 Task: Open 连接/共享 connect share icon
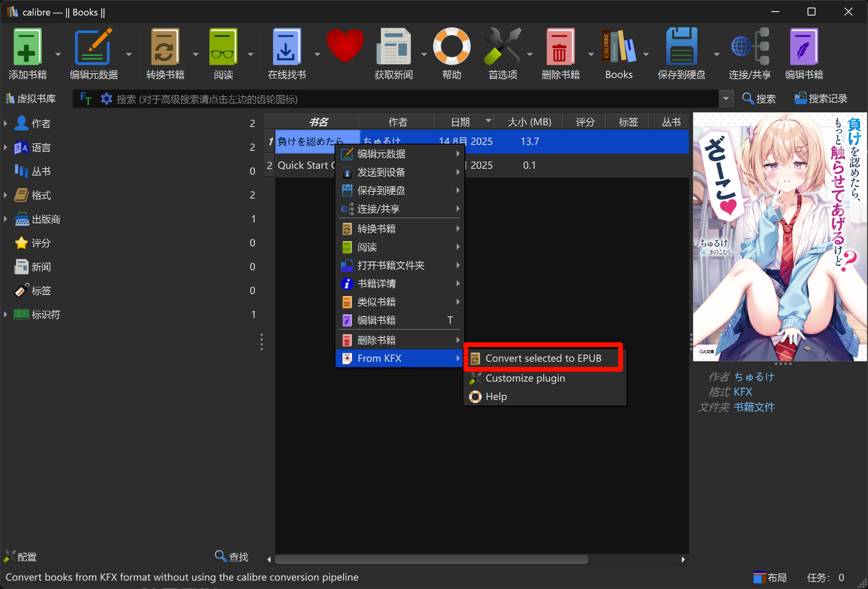pyautogui.click(x=750, y=47)
